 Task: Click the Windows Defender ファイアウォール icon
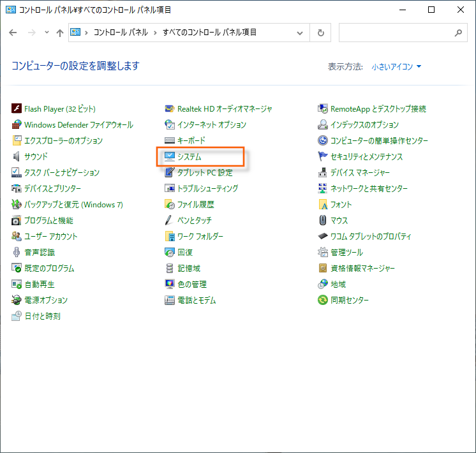(17, 124)
